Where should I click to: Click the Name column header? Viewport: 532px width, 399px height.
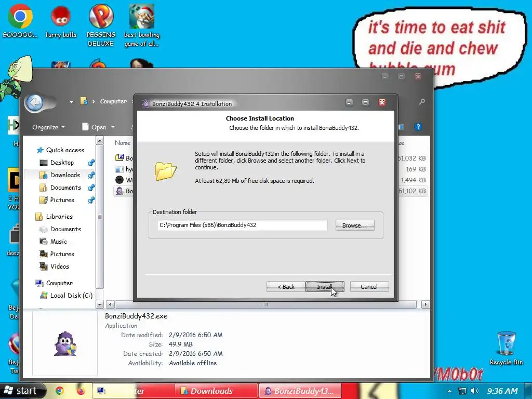click(x=122, y=143)
